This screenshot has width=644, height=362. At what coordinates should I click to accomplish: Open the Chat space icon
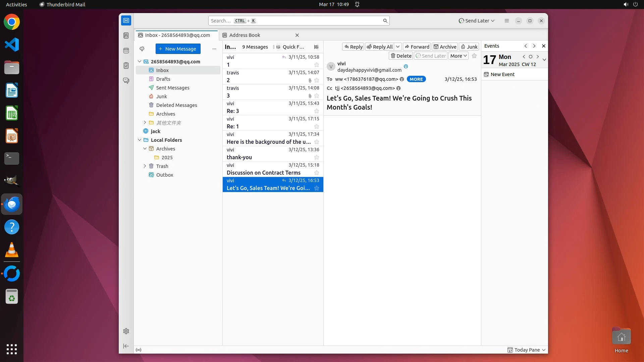126,81
